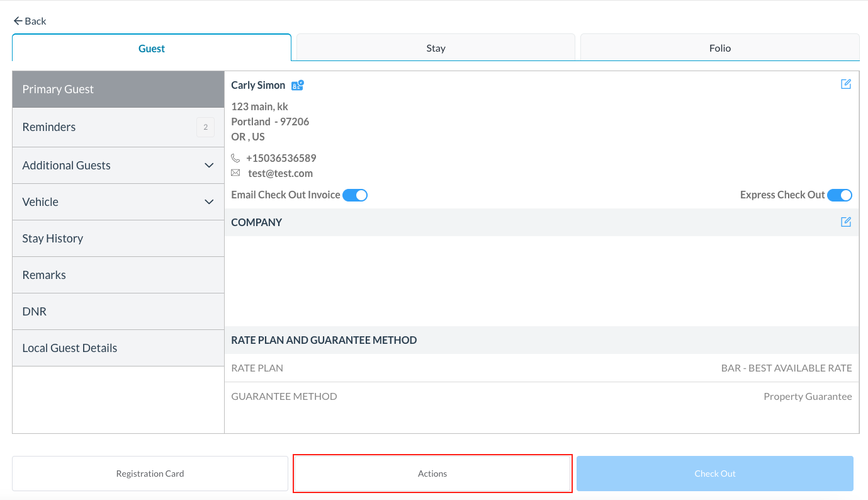Open the Registration Card
This screenshot has width=868, height=500.
(150, 474)
